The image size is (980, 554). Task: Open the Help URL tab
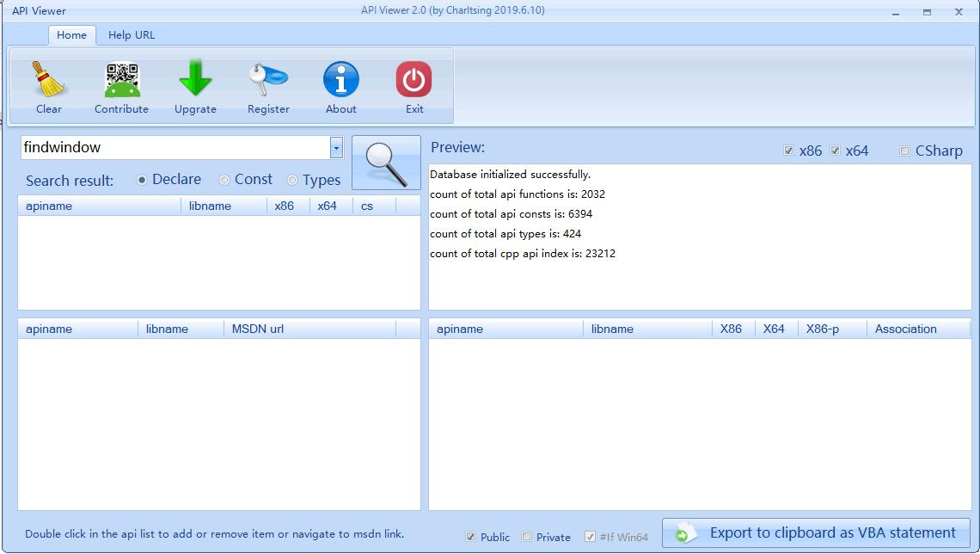[132, 35]
